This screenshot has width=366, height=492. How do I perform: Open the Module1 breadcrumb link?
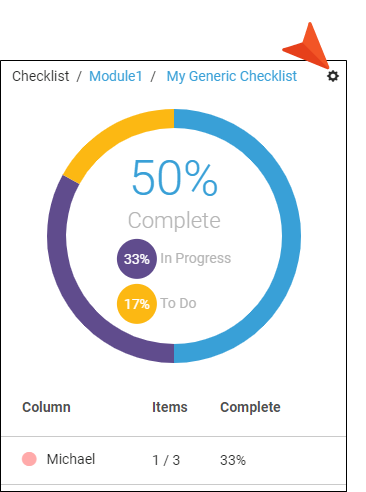pyautogui.click(x=116, y=76)
